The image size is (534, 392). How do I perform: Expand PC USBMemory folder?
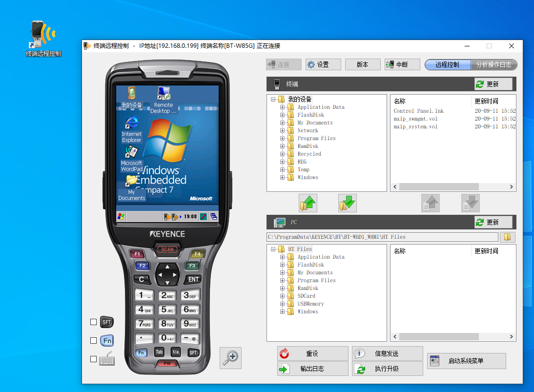coord(282,304)
